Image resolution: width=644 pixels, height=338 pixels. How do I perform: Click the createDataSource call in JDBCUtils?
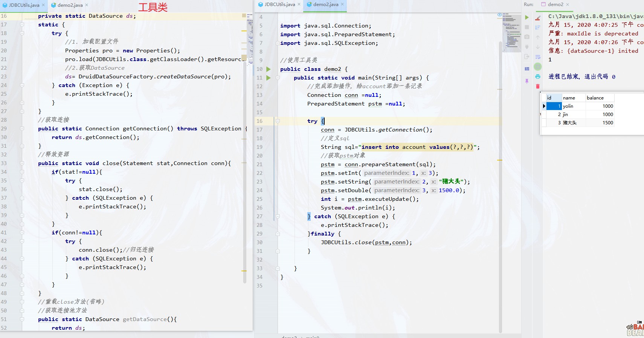[184, 76]
